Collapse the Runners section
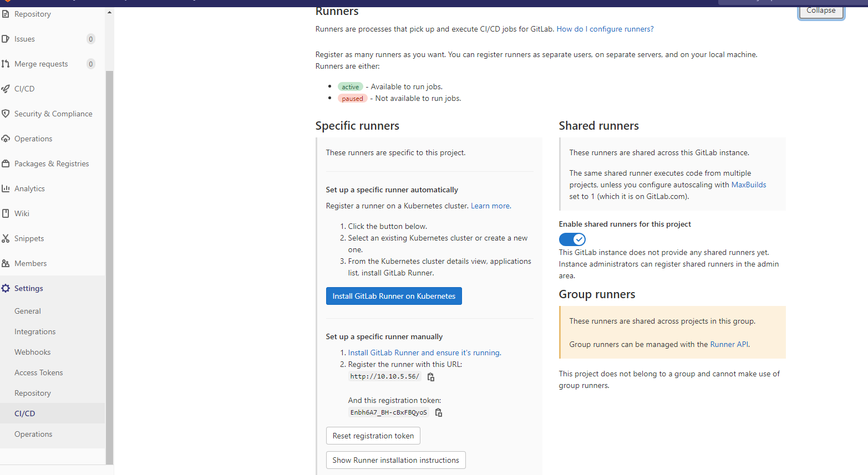The width and height of the screenshot is (868, 475). click(x=820, y=10)
